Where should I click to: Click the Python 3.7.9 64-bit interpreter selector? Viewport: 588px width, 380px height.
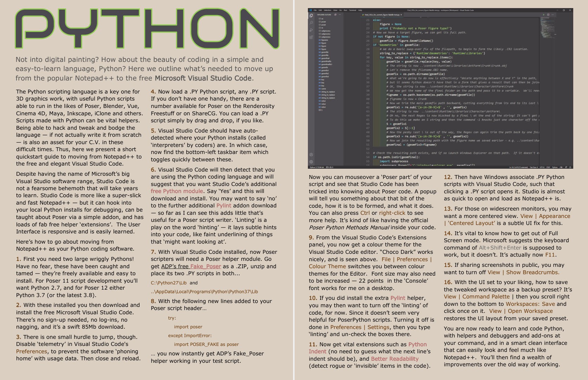click(x=317, y=167)
